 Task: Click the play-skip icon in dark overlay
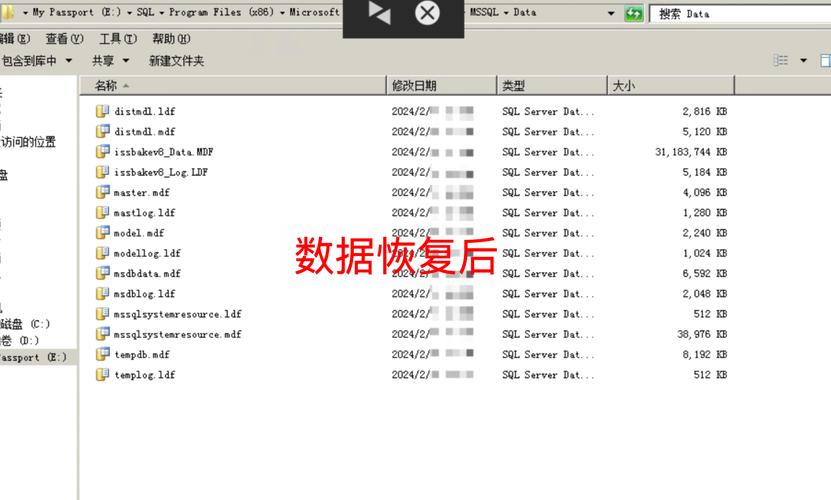click(x=379, y=13)
